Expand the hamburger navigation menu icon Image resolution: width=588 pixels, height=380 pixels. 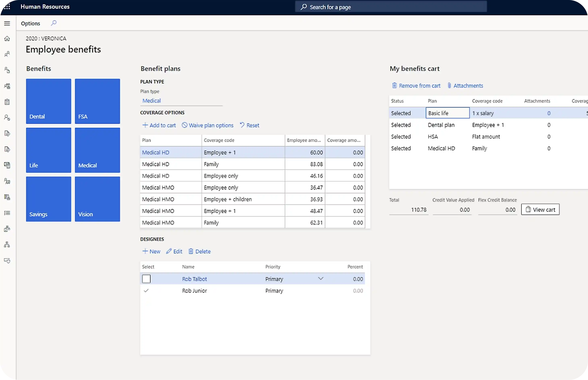tap(7, 23)
